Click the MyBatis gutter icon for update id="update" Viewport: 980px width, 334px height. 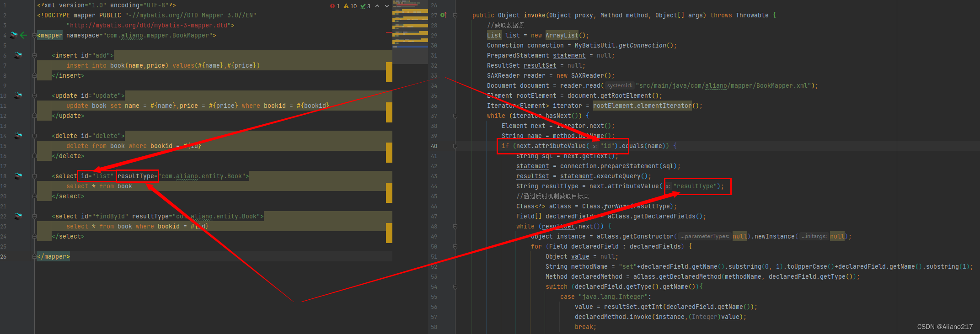click(18, 95)
